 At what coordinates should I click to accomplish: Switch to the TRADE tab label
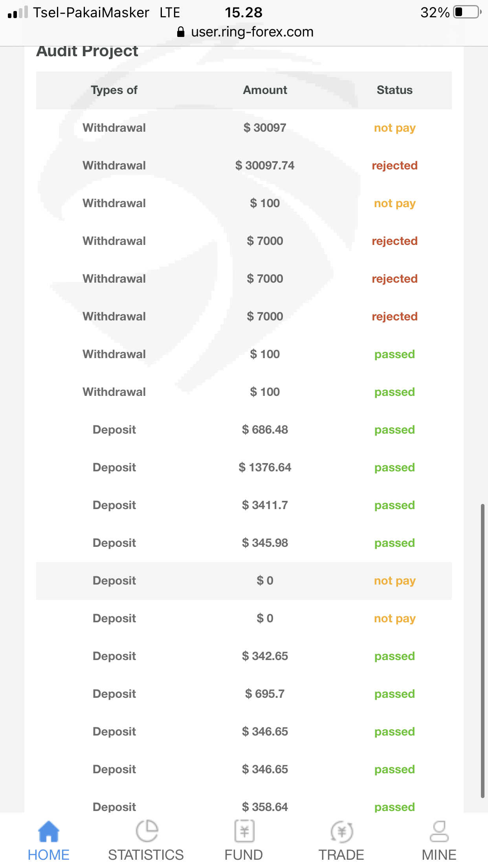341,855
